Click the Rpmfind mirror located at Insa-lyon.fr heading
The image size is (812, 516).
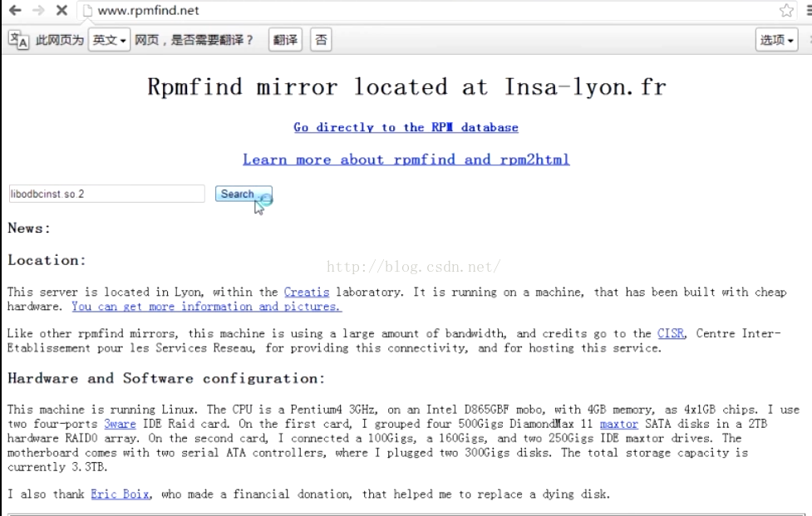[x=406, y=87]
